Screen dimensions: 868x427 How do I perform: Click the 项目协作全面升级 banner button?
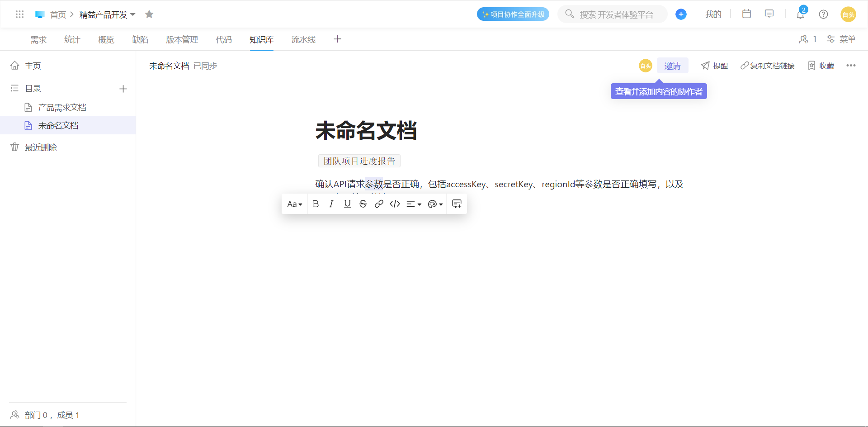(x=513, y=14)
